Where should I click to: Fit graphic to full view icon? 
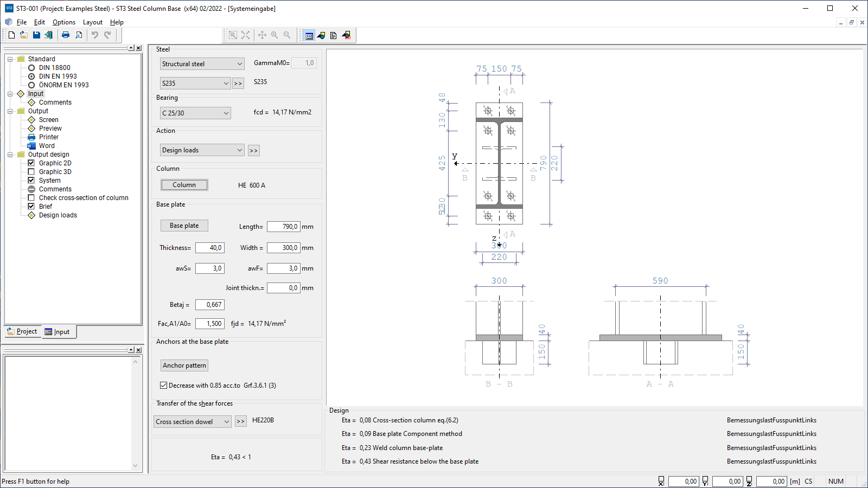[246, 35]
